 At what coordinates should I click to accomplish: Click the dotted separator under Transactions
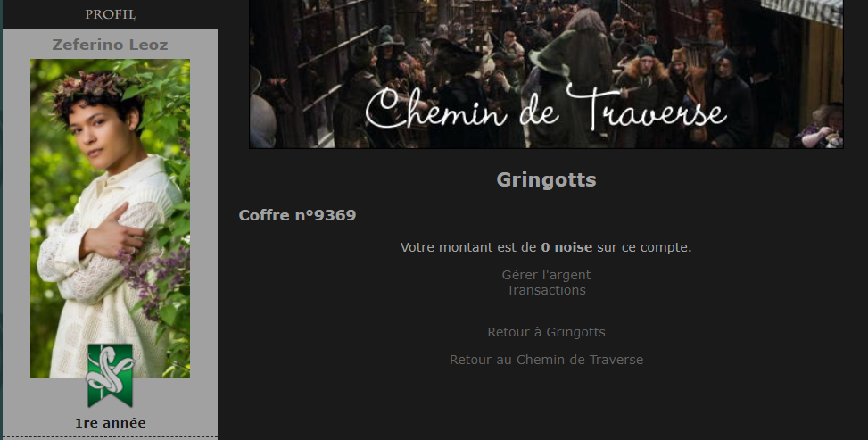(x=546, y=311)
